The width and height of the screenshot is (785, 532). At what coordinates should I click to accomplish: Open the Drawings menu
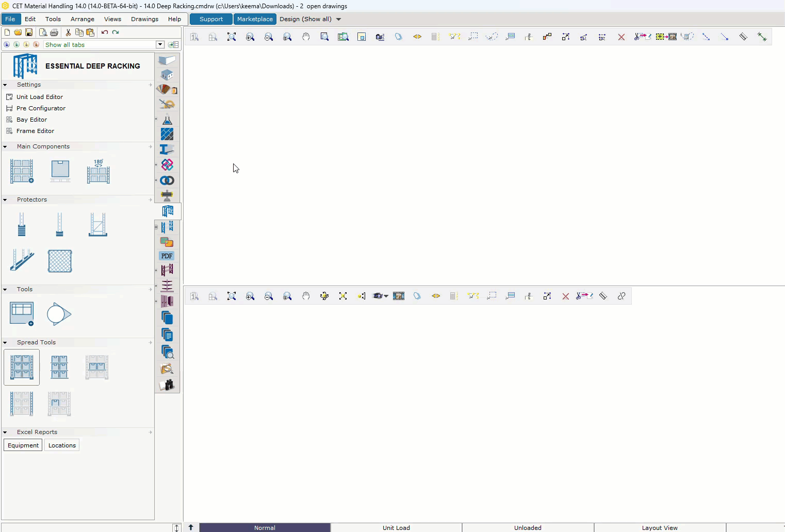point(144,19)
